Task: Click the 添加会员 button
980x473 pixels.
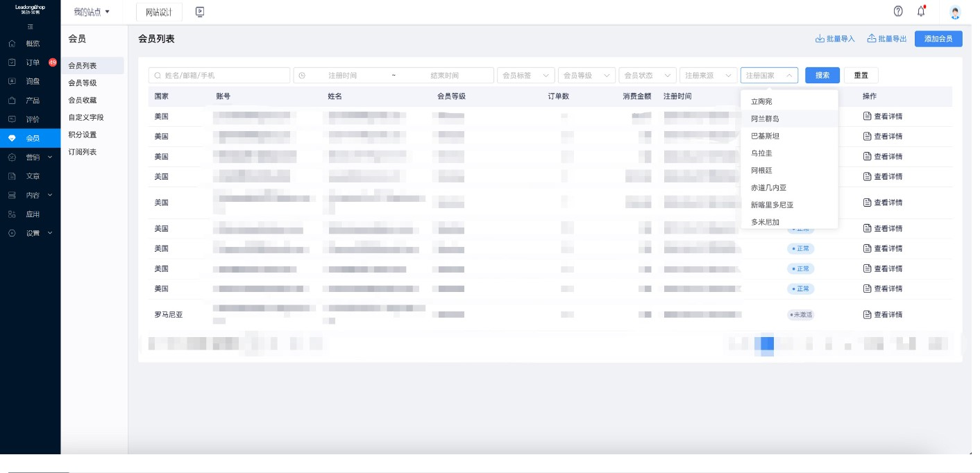Action: pyautogui.click(x=938, y=39)
